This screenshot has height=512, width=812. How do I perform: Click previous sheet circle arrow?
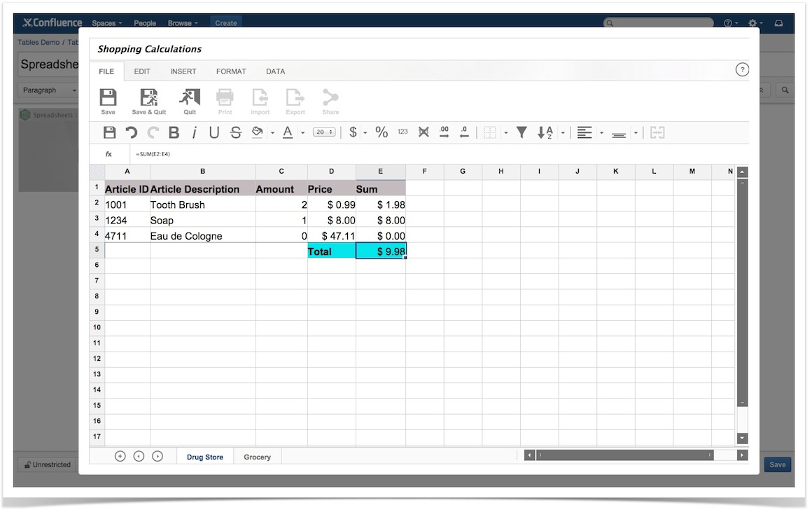click(x=139, y=456)
